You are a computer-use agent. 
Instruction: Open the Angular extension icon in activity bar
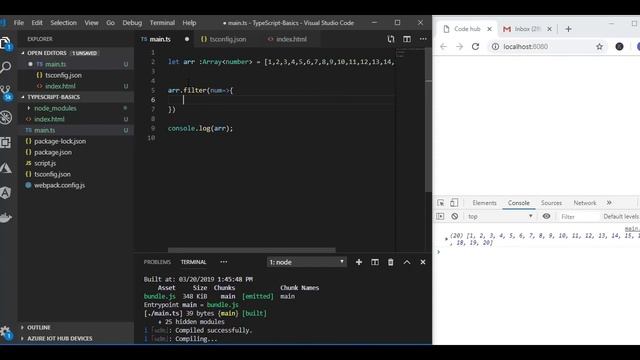pyautogui.click(x=6, y=193)
